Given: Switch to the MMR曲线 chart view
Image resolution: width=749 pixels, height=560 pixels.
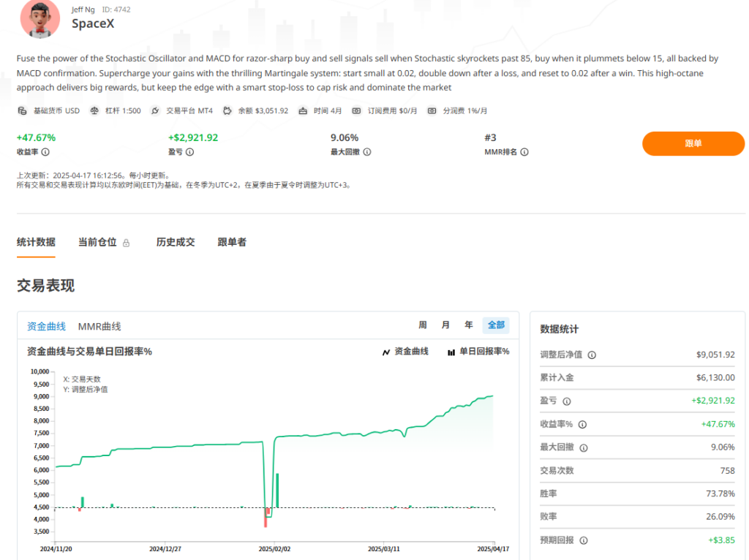Looking at the screenshot, I should tap(99, 327).
